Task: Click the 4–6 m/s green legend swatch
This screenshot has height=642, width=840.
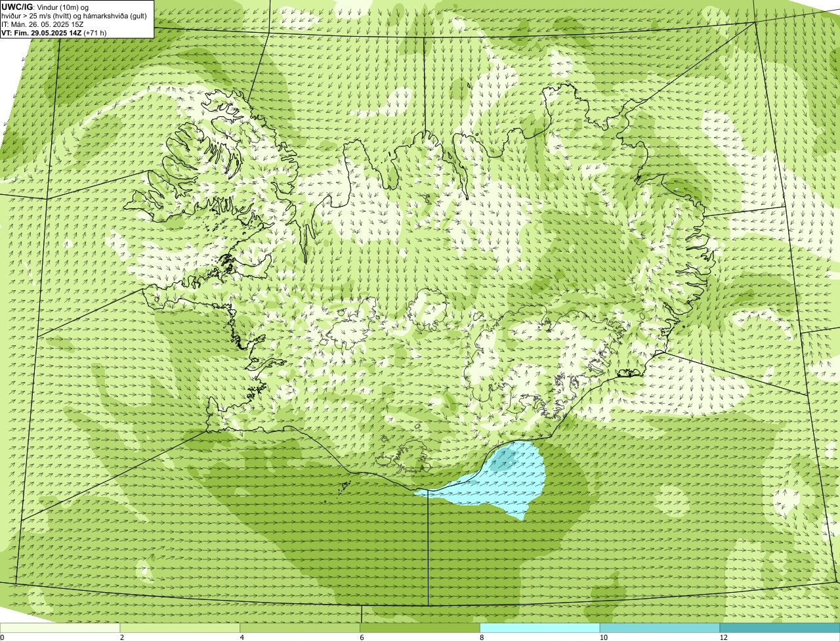Action: (301, 628)
